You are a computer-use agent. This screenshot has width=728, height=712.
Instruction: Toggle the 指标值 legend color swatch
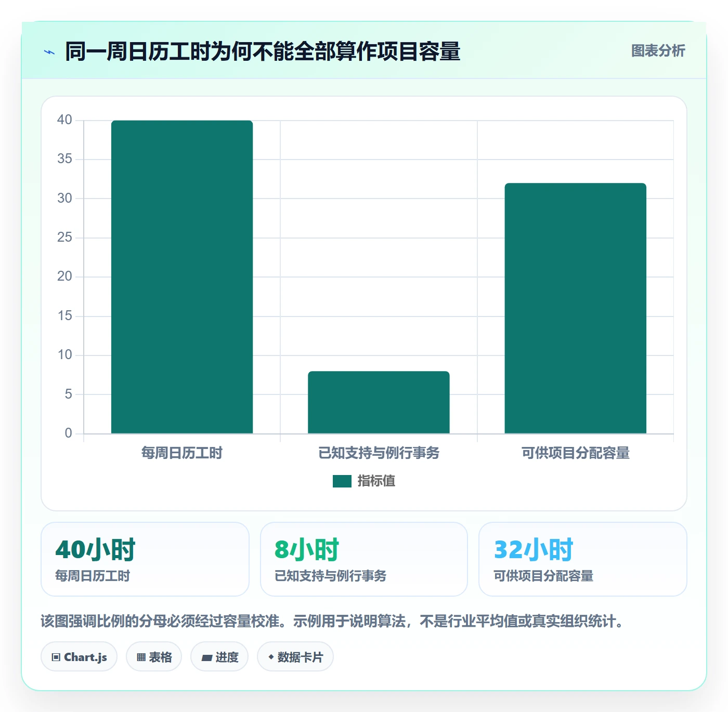pos(342,481)
